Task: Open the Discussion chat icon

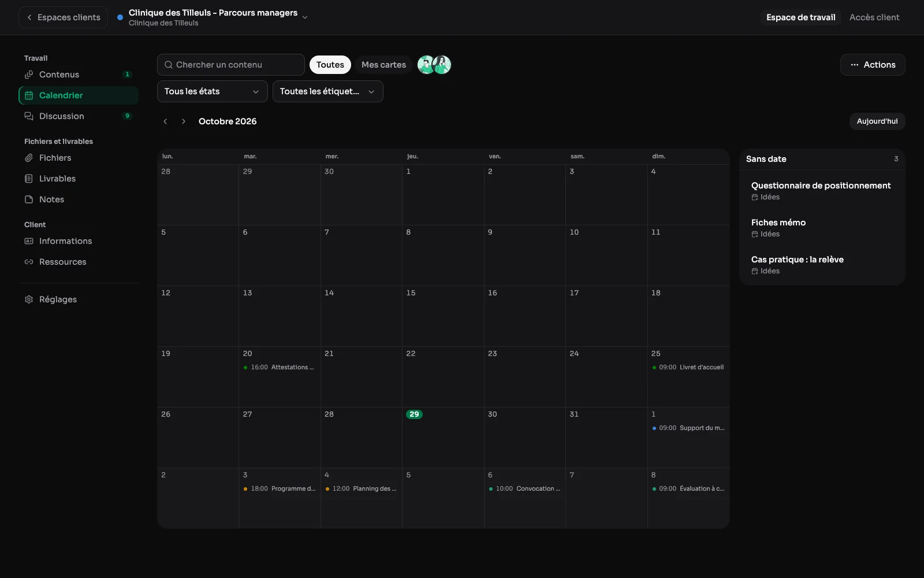Action: coord(29,116)
